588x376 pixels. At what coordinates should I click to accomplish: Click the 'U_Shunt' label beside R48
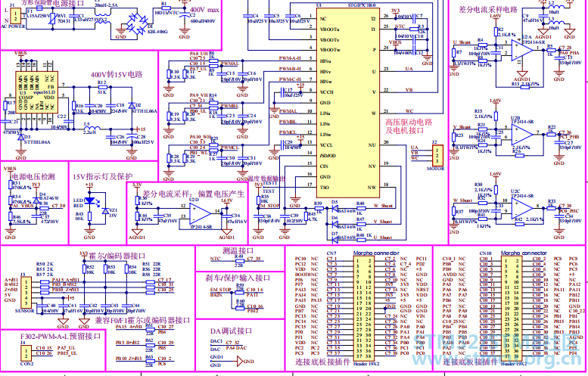[383, 238]
